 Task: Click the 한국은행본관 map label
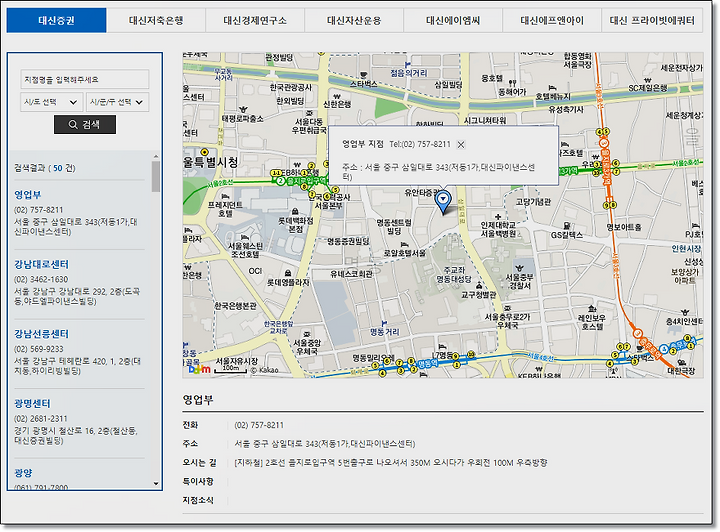click(x=235, y=306)
